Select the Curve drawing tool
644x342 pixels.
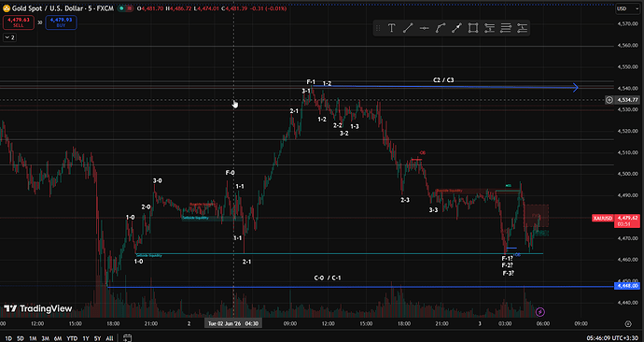coord(441,28)
